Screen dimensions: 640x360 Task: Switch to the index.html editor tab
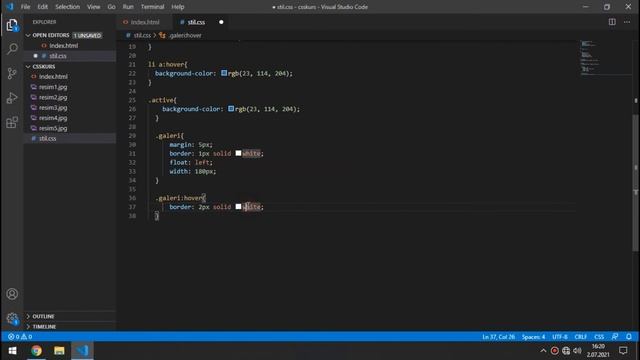pos(144,22)
